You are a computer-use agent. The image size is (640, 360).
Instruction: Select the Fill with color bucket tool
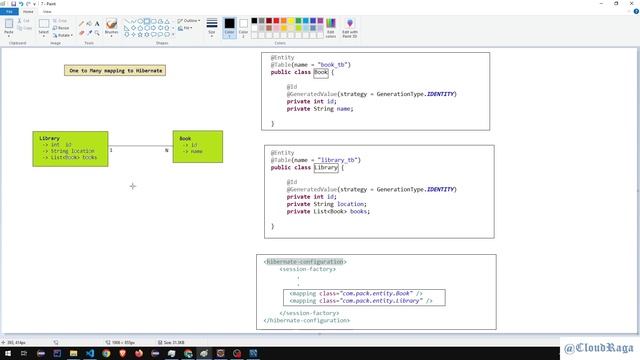point(89,24)
